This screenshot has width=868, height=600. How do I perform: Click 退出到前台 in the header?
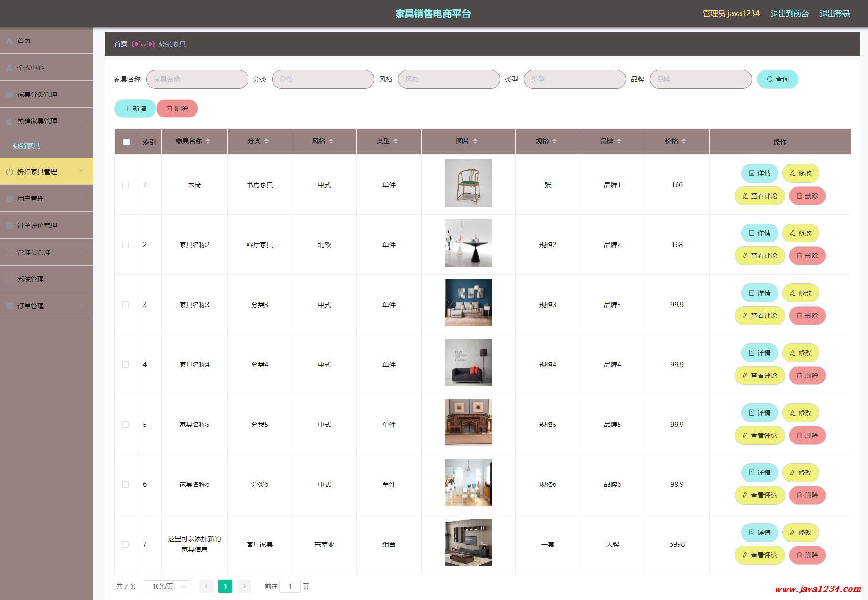(789, 14)
